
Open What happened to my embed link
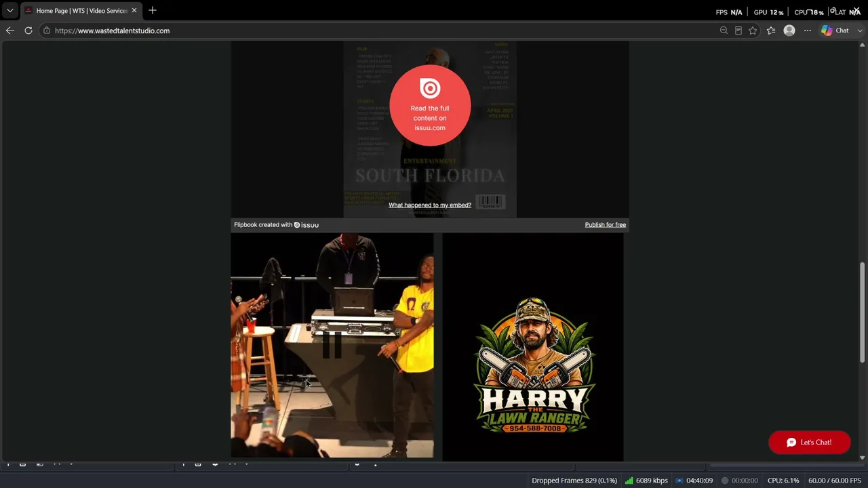[x=430, y=205]
